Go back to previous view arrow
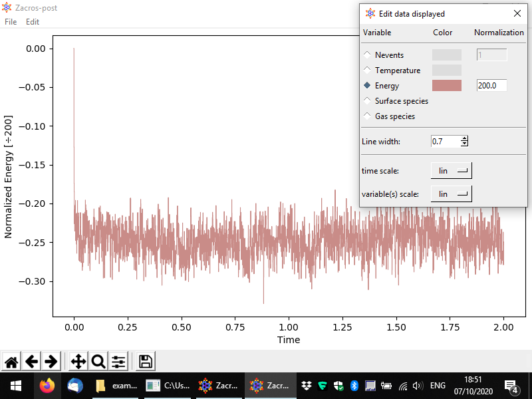532x399 pixels. point(31,362)
